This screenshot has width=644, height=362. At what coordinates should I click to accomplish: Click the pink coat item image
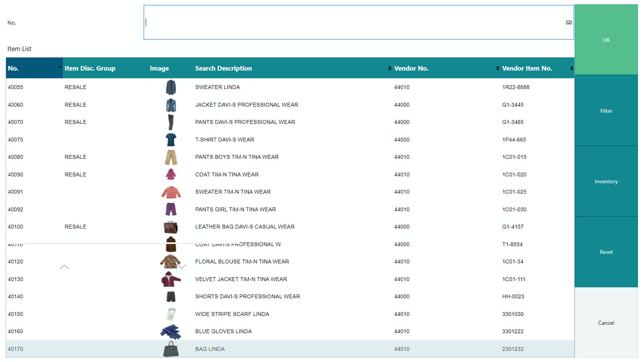[171, 175]
